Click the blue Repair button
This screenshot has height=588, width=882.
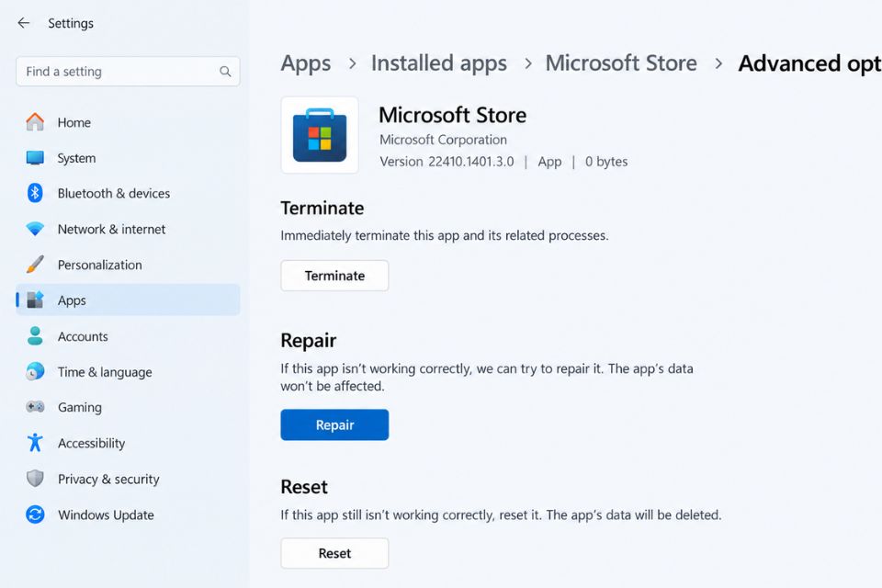(334, 424)
